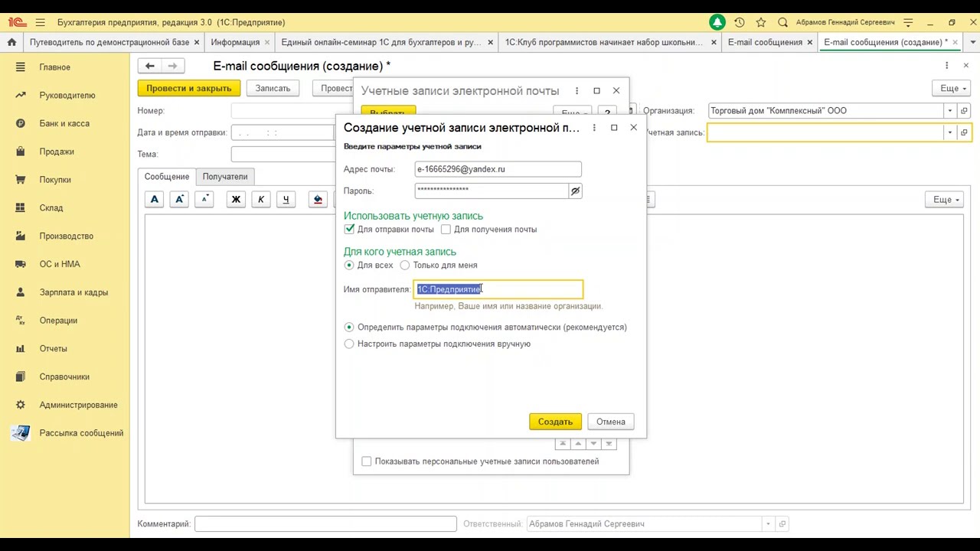Screen dimensions: 980x551
Task: Open the Руководителю section in the sidebar
Action: [x=67, y=96]
